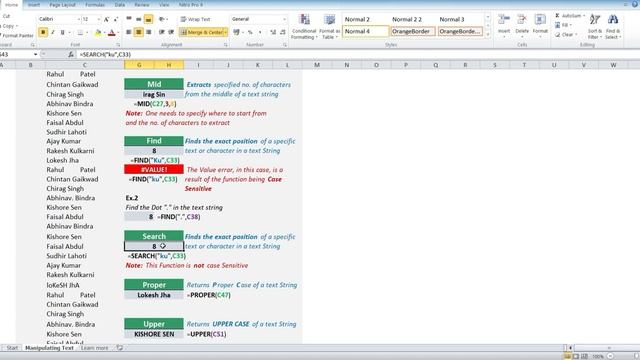
Task: Open Font dialog launcher
Action: pos(118,45)
